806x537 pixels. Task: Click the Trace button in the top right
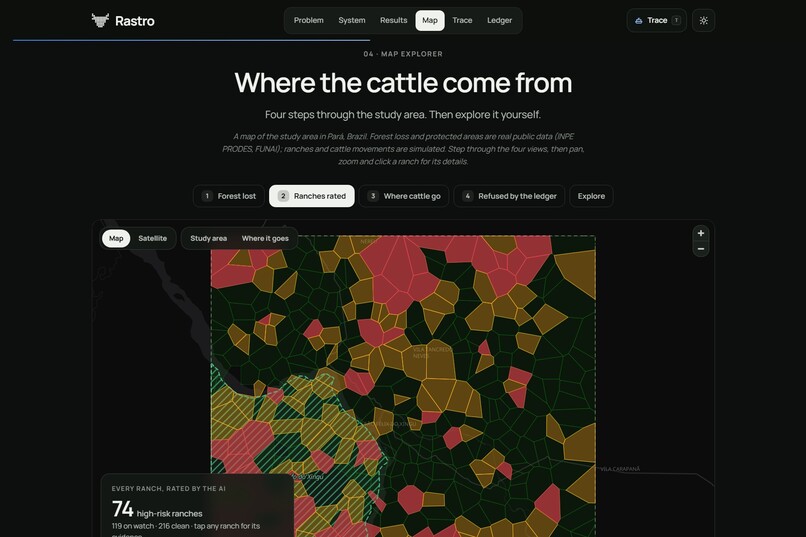(656, 21)
